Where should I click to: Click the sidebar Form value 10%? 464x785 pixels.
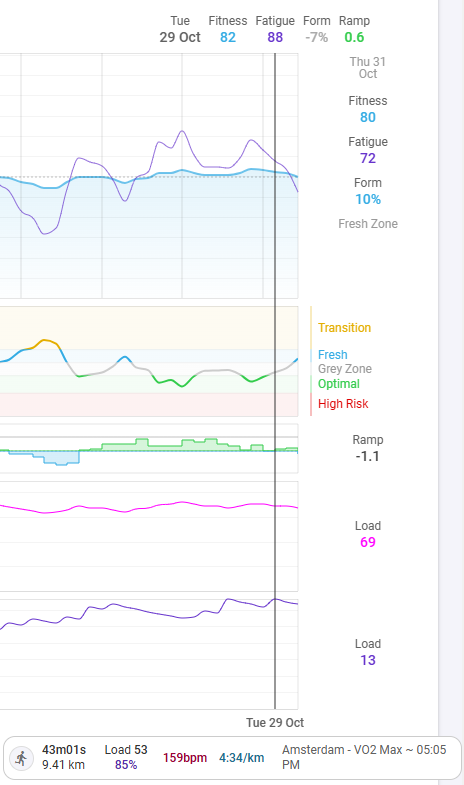tap(368, 199)
